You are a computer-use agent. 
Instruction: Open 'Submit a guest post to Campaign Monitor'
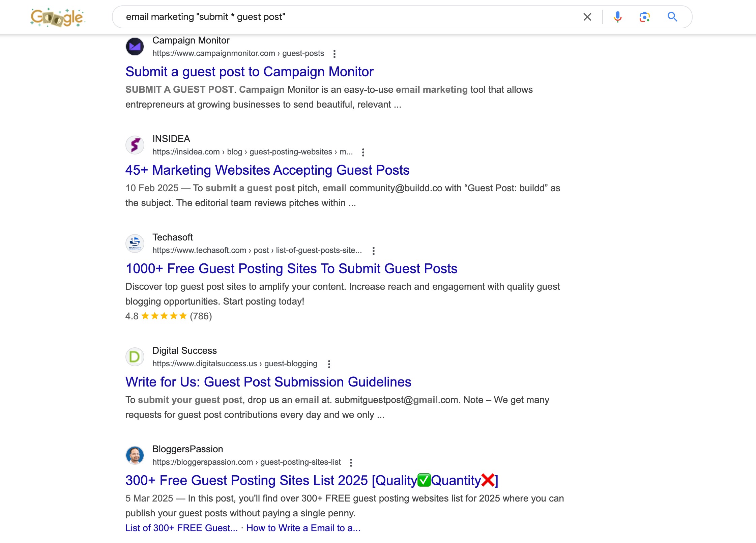(250, 72)
